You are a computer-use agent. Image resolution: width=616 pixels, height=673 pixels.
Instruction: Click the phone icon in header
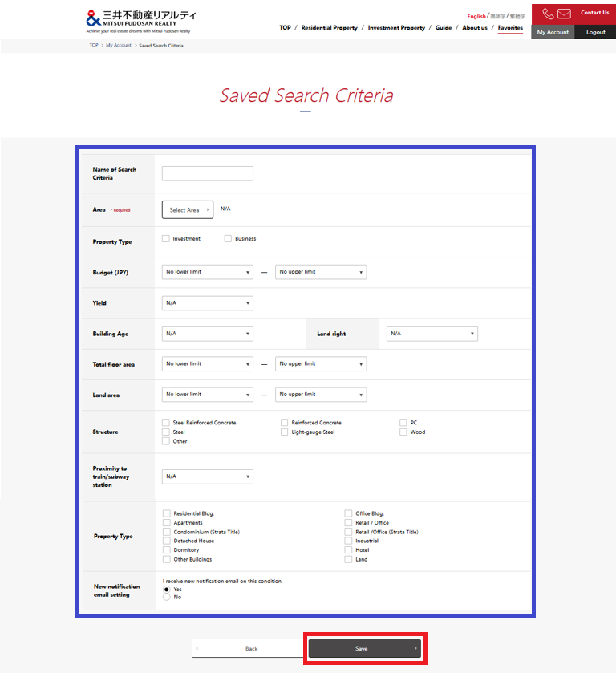point(548,14)
